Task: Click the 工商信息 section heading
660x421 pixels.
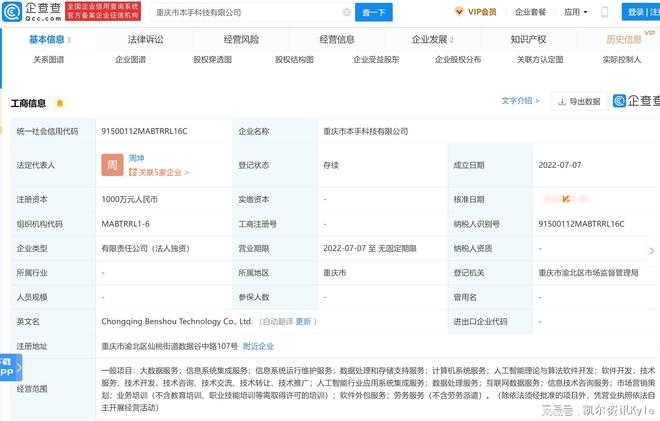Action: 28,103
